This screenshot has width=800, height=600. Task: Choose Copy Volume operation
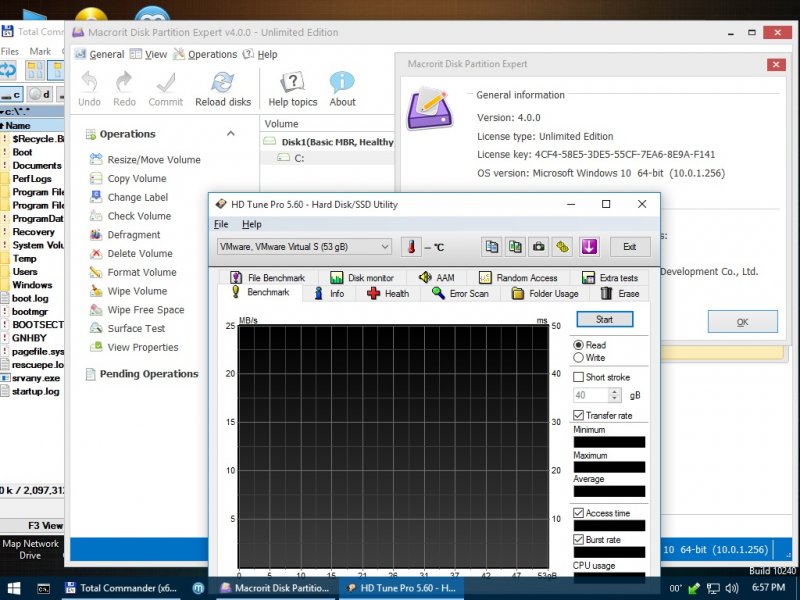coord(128,179)
